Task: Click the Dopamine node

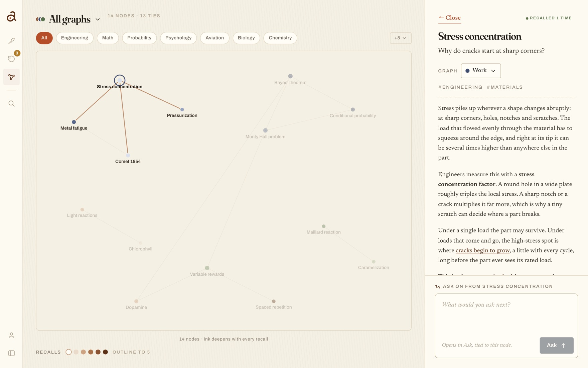Action: [136, 301]
